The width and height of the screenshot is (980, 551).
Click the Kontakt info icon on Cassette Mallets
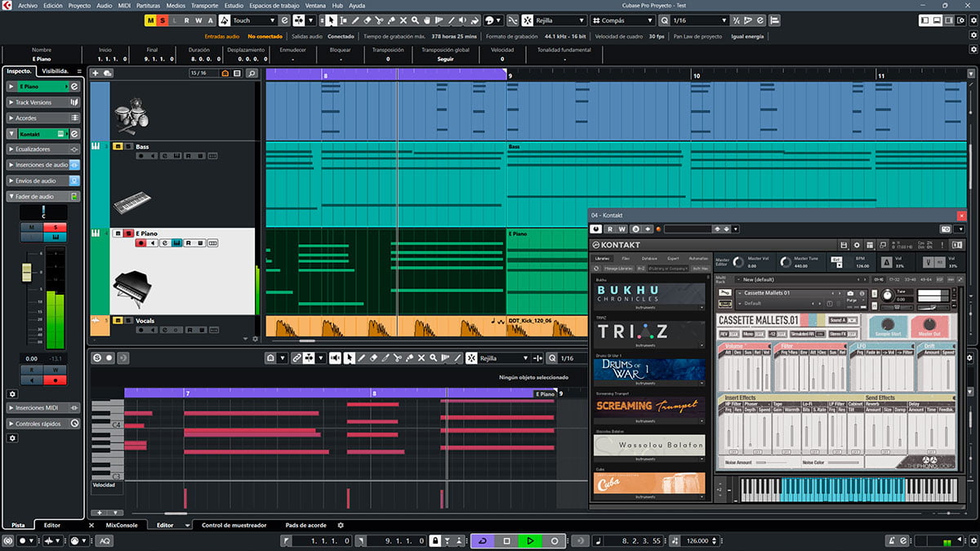(861, 293)
